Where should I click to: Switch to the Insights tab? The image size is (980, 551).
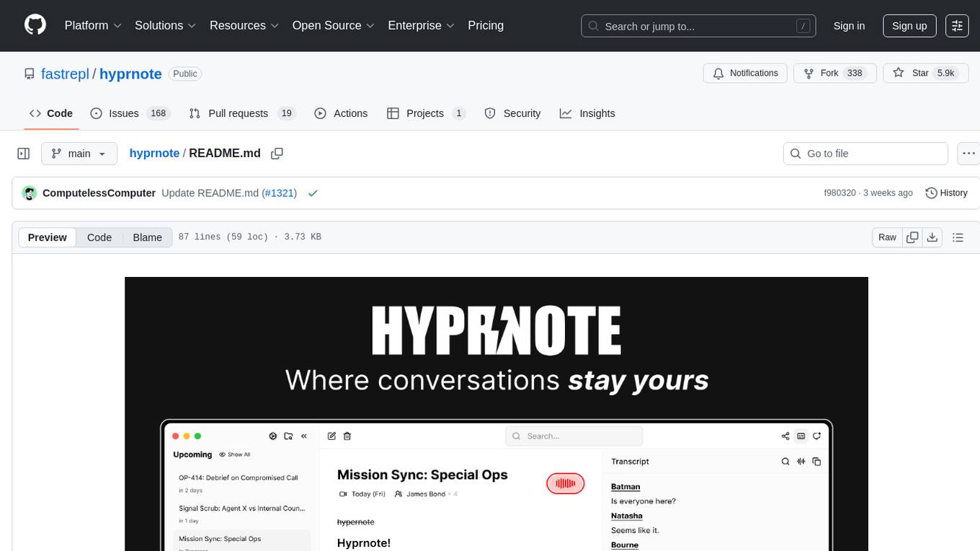(x=587, y=113)
